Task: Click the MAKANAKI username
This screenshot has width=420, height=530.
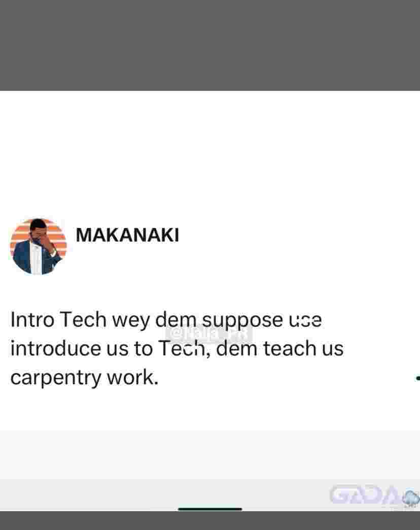Action: (127, 235)
